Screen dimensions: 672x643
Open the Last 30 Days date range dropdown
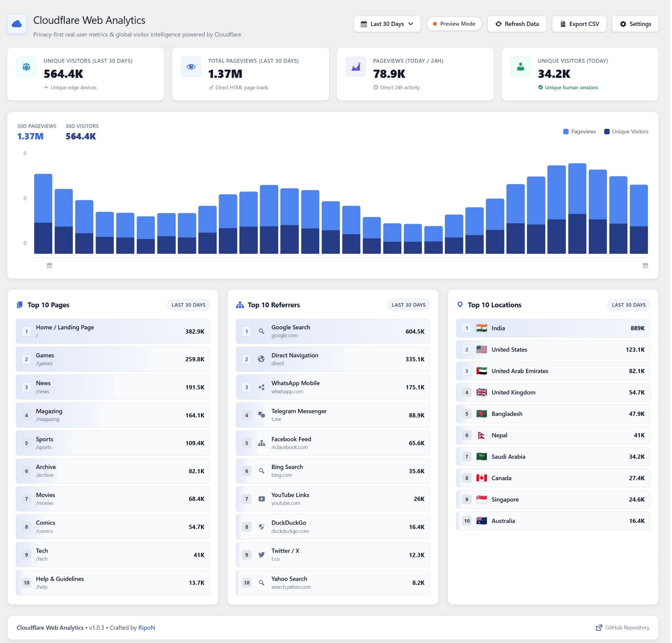click(387, 24)
